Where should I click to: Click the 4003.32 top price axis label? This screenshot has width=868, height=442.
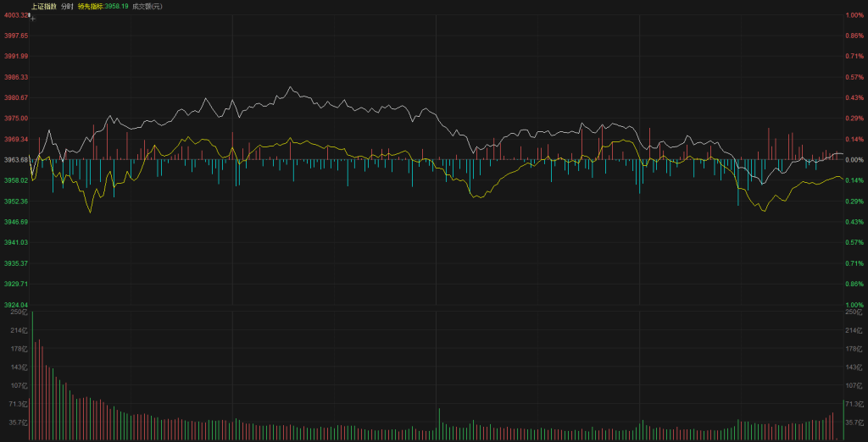tap(15, 15)
